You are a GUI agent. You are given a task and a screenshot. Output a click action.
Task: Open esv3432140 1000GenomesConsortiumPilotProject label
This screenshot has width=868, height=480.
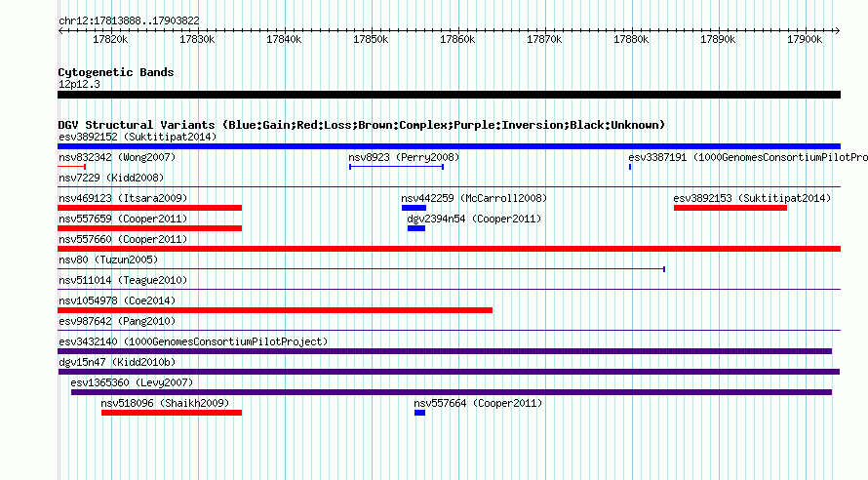click(193, 341)
